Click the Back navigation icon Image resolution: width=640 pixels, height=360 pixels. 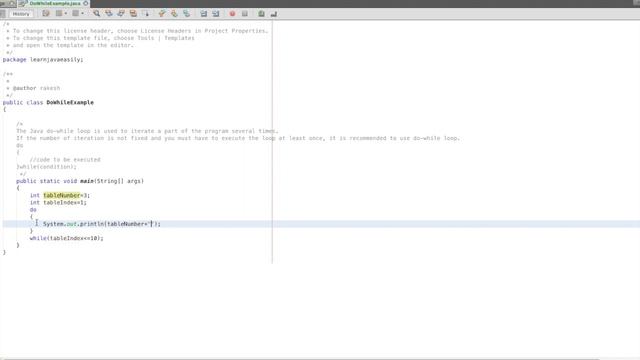(59, 13)
